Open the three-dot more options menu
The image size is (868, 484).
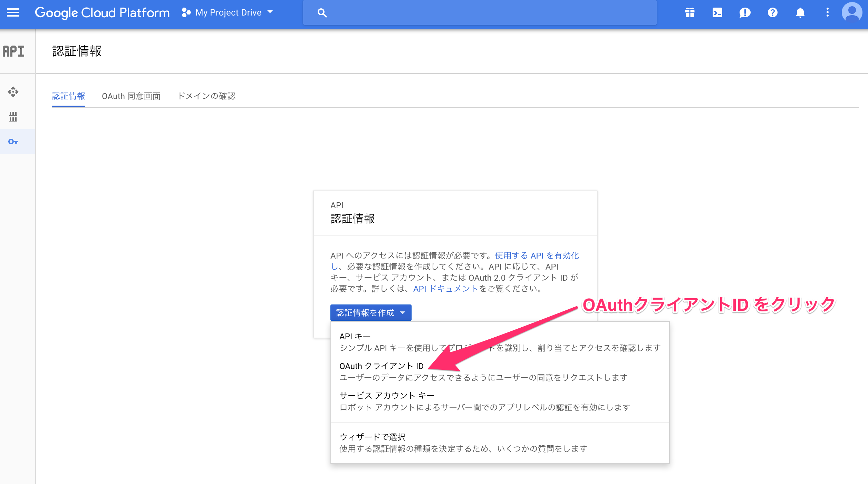click(827, 12)
